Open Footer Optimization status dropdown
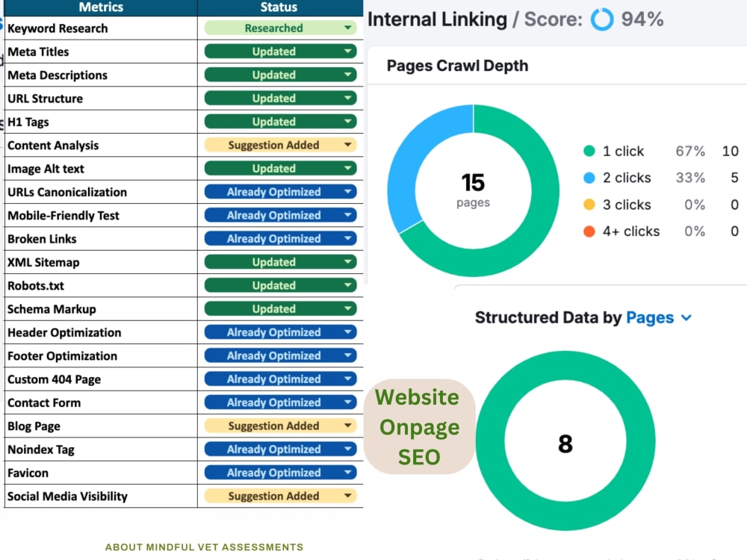Screen dimensions: 747x560 coord(281,355)
